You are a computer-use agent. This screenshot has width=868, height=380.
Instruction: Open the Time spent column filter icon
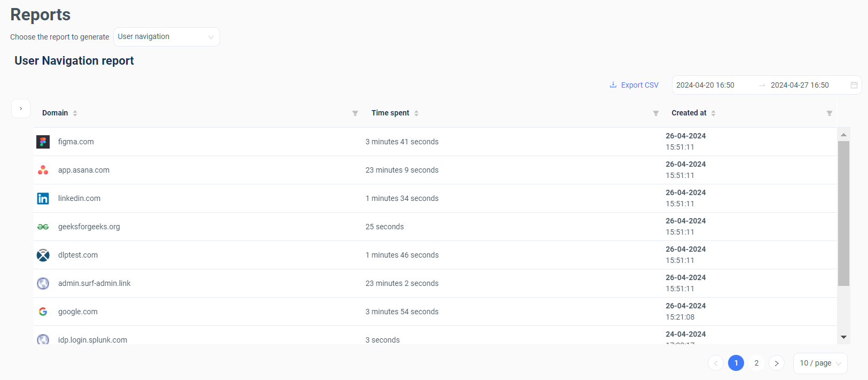click(656, 113)
